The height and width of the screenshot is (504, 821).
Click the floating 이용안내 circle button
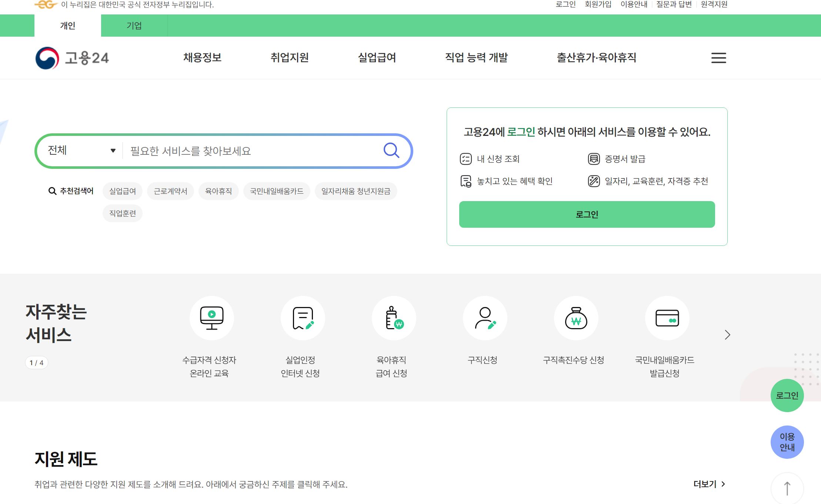(x=787, y=441)
